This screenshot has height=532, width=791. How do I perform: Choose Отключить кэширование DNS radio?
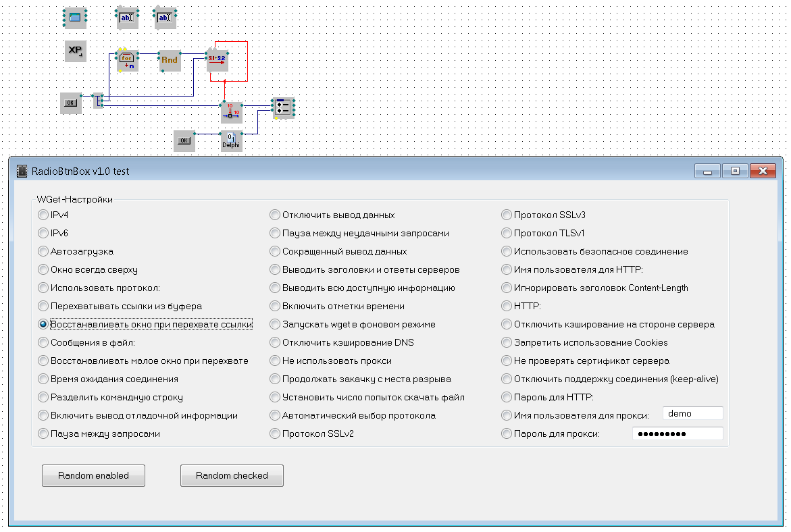pyautogui.click(x=342, y=342)
